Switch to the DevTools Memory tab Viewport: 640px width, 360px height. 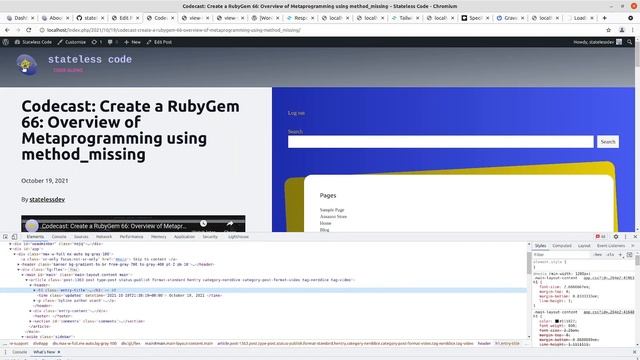158,237
